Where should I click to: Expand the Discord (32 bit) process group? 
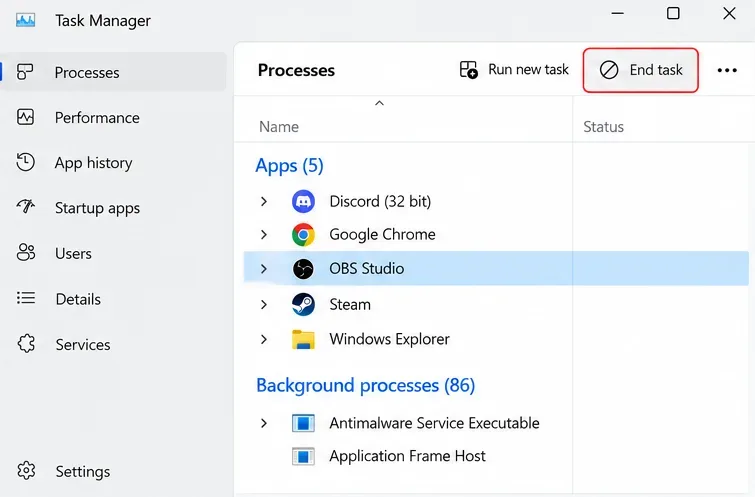[x=263, y=201]
